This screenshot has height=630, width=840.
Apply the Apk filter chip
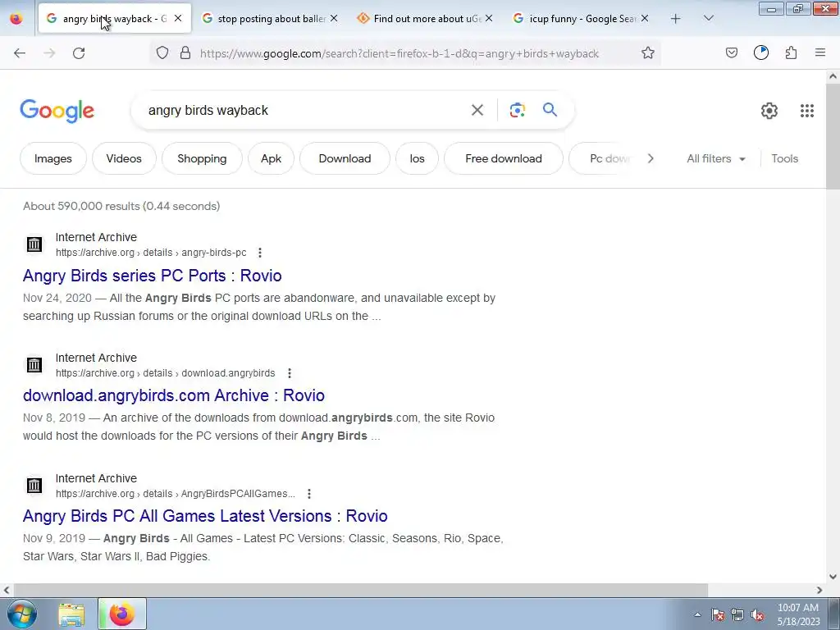(x=271, y=158)
